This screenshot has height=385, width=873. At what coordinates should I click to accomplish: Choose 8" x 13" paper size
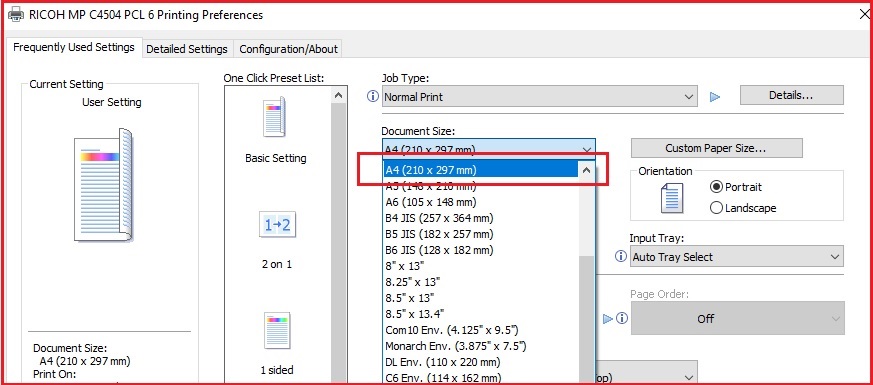point(481,265)
